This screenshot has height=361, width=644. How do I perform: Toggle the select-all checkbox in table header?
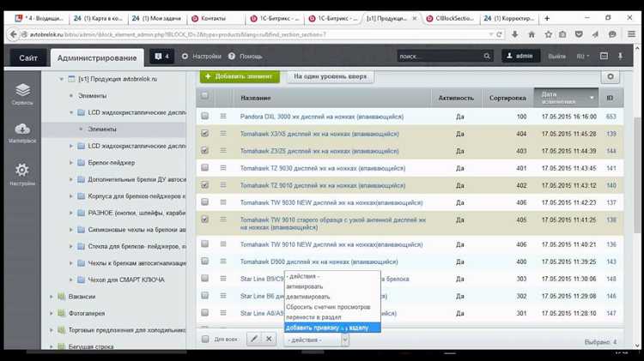(204, 95)
